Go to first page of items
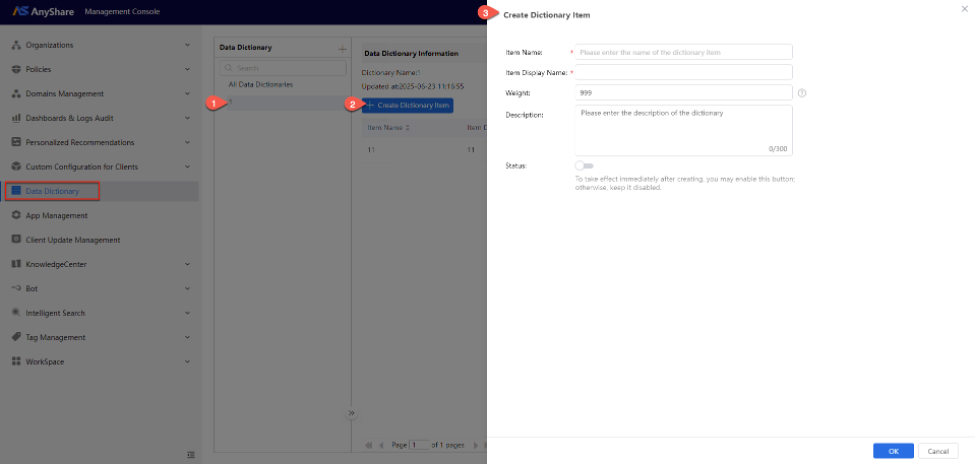976x464 pixels. pyautogui.click(x=369, y=445)
